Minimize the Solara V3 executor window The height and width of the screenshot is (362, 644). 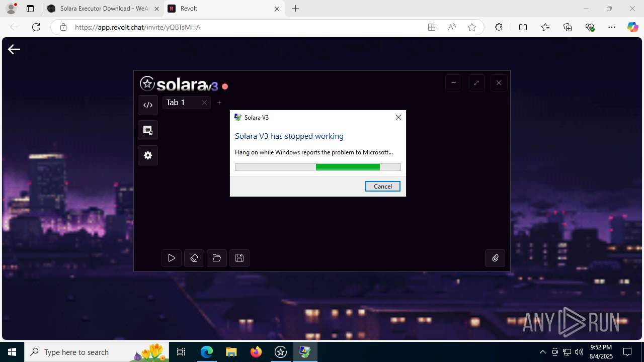[x=454, y=83]
